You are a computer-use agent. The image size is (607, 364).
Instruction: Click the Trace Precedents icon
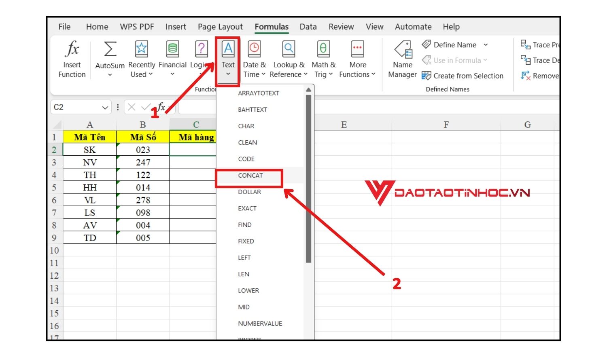coord(525,44)
